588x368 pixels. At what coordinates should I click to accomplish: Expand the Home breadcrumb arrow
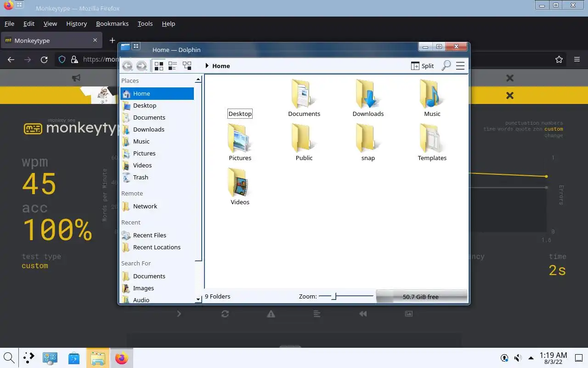pos(207,66)
